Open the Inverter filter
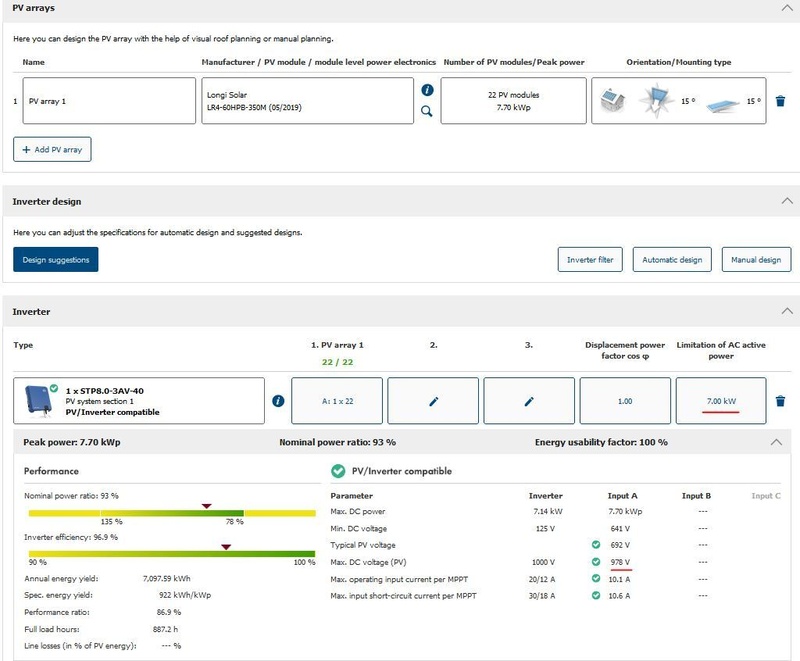800x661 pixels. pos(590,260)
